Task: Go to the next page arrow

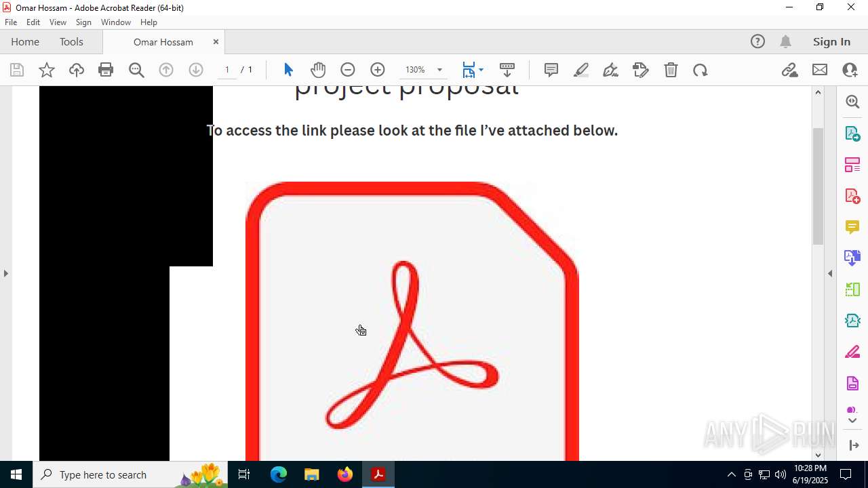Action: click(196, 70)
